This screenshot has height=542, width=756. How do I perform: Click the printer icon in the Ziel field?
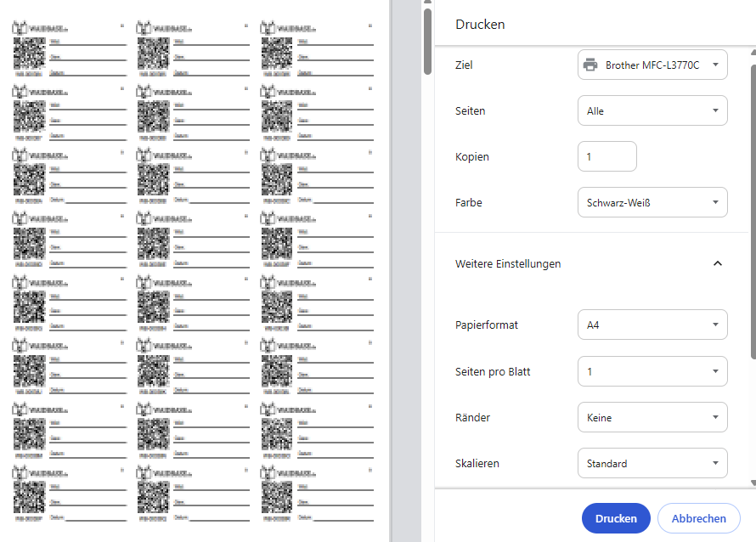(590, 65)
